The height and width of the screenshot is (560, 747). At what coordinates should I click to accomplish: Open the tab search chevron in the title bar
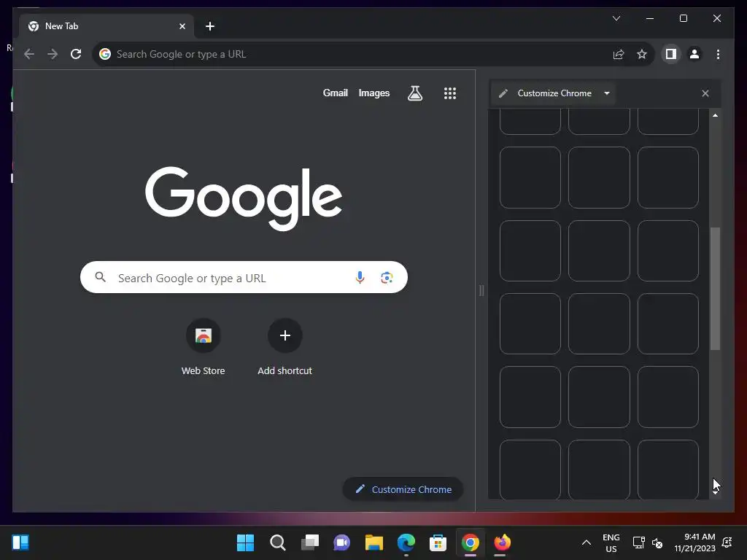(x=616, y=18)
